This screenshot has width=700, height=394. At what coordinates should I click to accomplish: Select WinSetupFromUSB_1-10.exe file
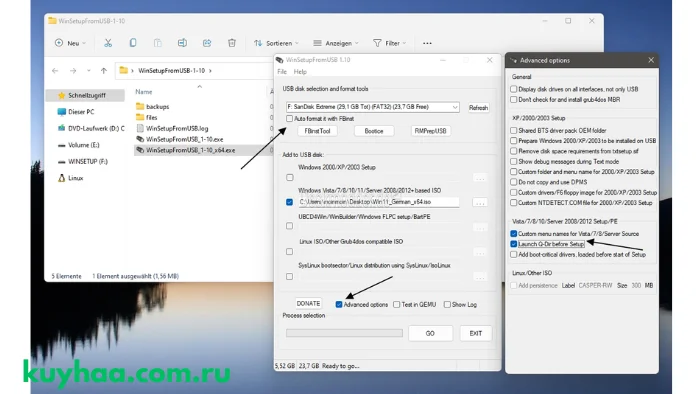[184, 139]
